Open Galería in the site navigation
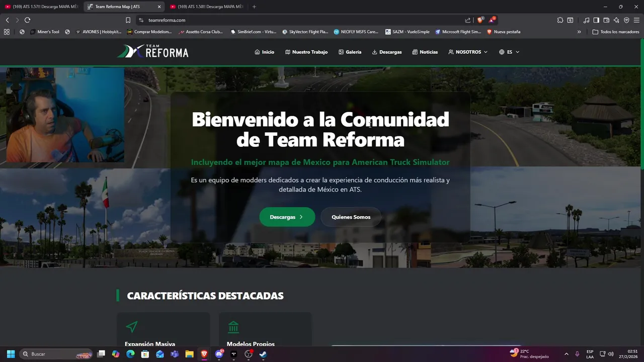Screen dimensions: 644x362 350,52
